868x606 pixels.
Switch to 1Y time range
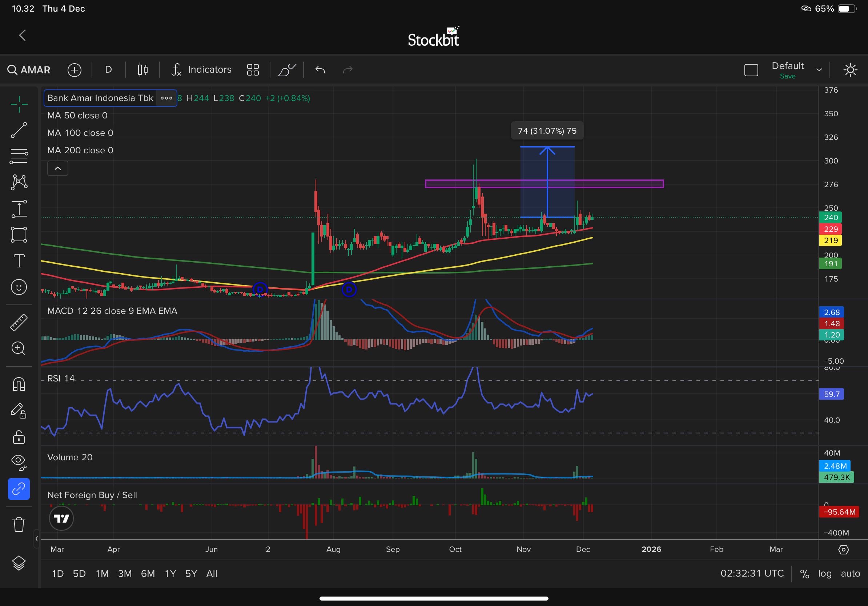point(170,574)
